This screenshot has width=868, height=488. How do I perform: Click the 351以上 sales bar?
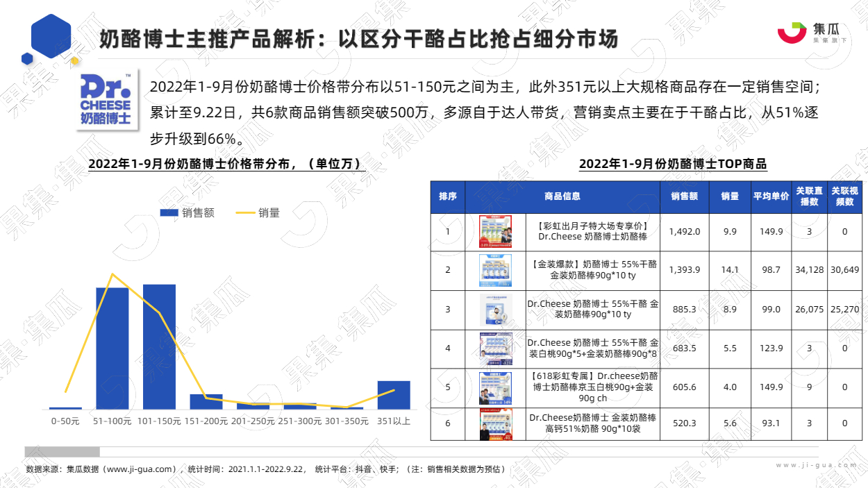pyautogui.click(x=394, y=395)
